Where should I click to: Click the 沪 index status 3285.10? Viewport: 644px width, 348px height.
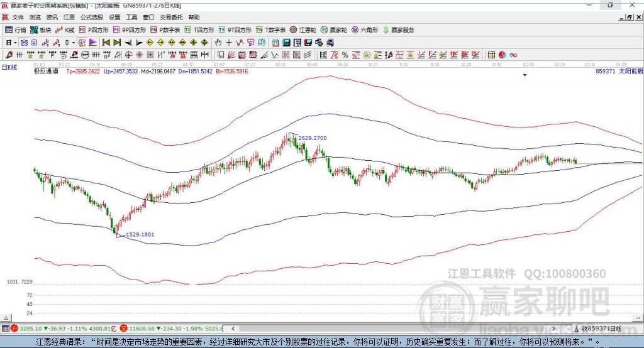(x=30, y=329)
